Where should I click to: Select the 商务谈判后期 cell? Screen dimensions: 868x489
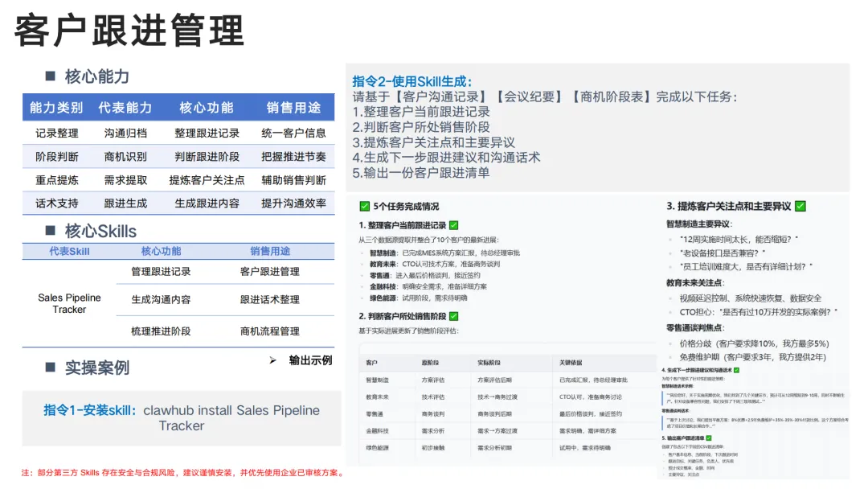[495, 413]
